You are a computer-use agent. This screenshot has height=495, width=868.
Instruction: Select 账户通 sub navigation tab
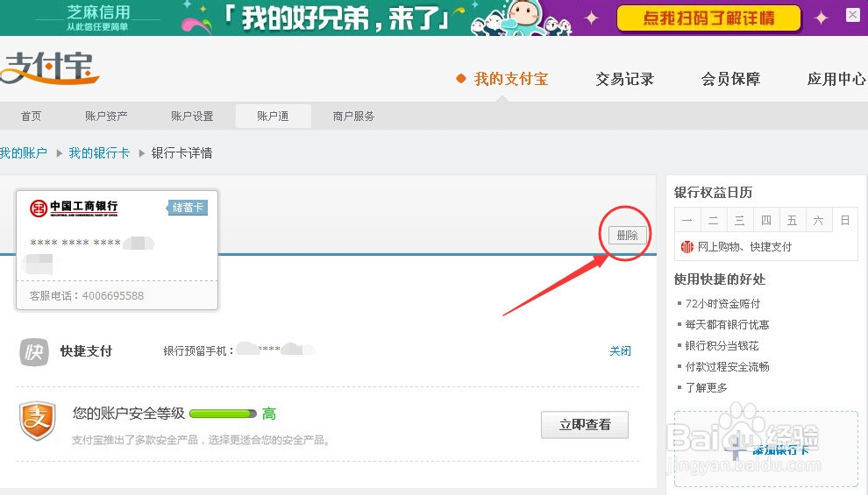[x=273, y=117]
